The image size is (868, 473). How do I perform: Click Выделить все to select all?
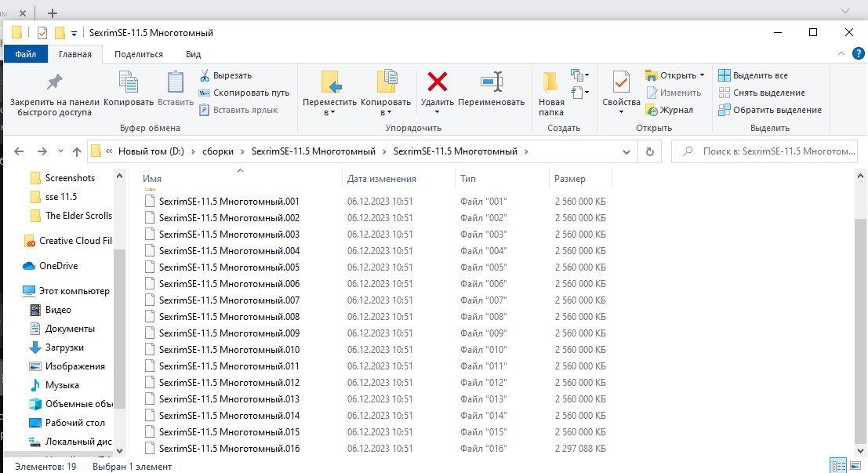[760, 75]
